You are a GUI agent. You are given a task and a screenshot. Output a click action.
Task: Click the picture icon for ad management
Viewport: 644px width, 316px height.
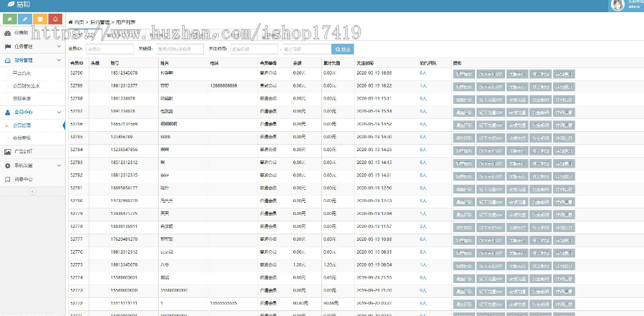7,152
